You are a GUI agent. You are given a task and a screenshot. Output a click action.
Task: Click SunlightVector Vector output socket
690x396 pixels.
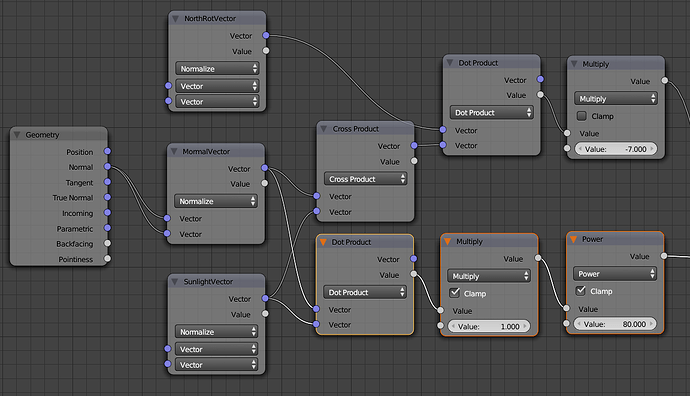tap(265, 298)
